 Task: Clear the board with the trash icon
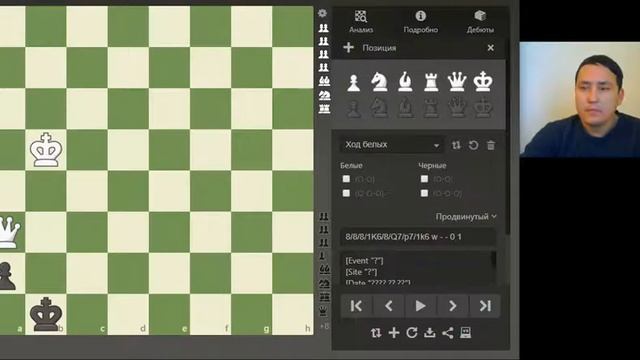491,145
